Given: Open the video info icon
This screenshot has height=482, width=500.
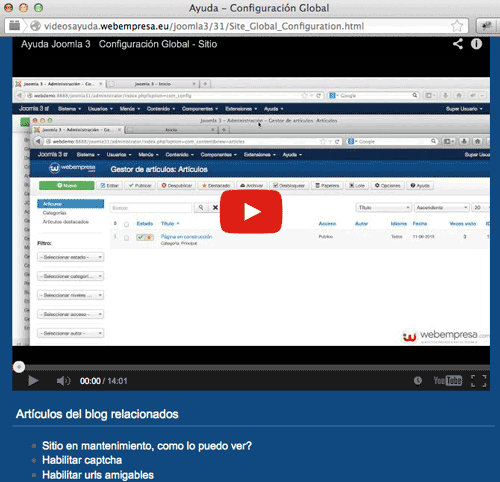Looking at the screenshot, I should tap(476, 44).
